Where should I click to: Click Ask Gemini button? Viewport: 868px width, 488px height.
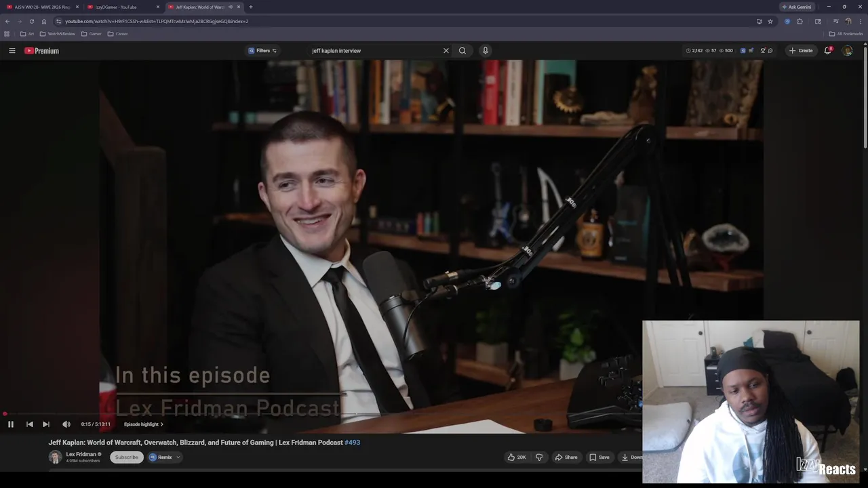[x=796, y=7]
